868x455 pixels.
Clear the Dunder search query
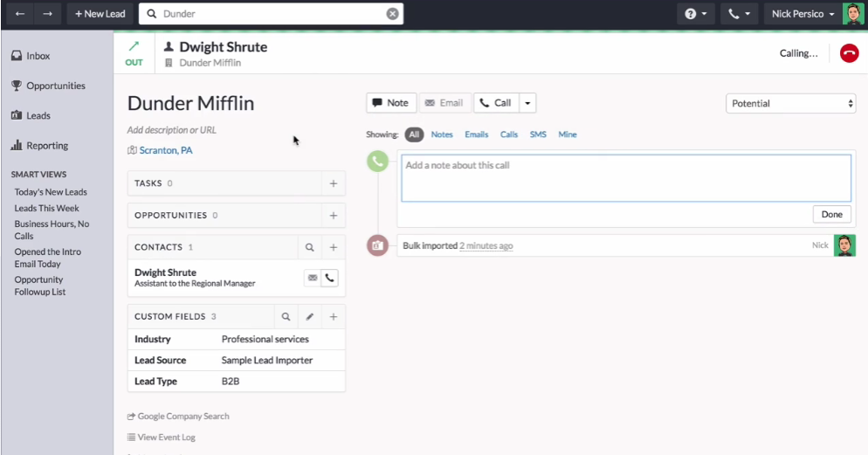pyautogui.click(x=392, y=14)
